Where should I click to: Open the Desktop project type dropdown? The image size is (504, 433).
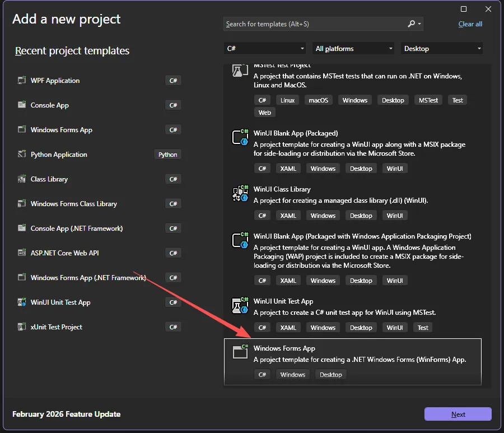tap(442, 49)
